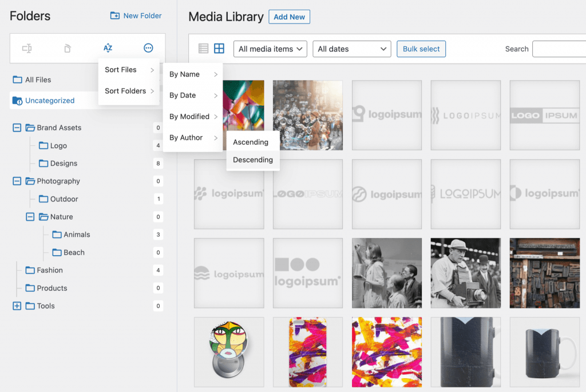
Task: Select Descending order
Action: pyautogui.click(x=253, y=160)
